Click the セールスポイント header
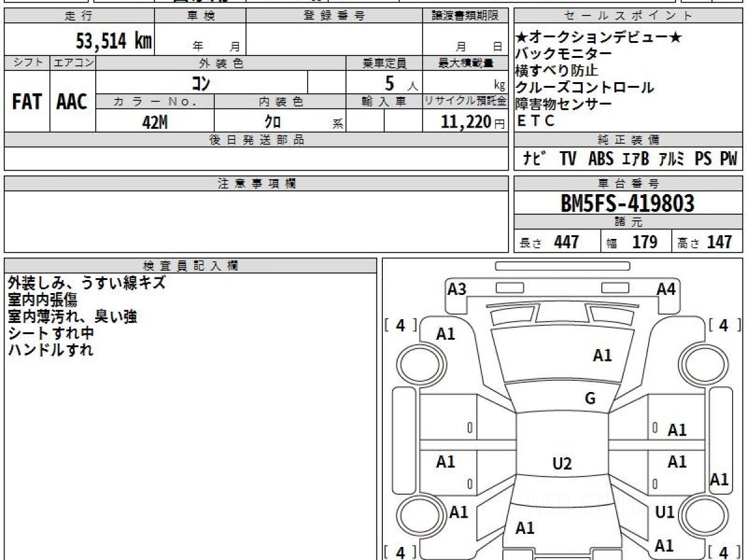The height and width of the screenshot is (560, 747). [628, 16]
